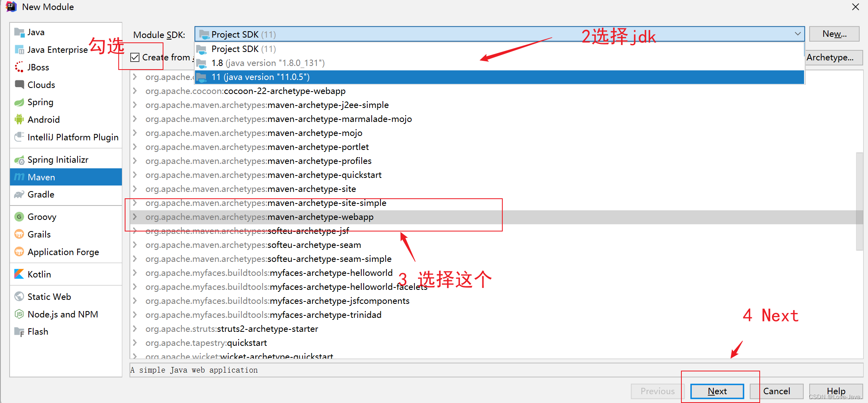Screen dimensions: 868x403
Task: Click the Flash folder icon
Action: pyautogui.click(x=19, y=331)
